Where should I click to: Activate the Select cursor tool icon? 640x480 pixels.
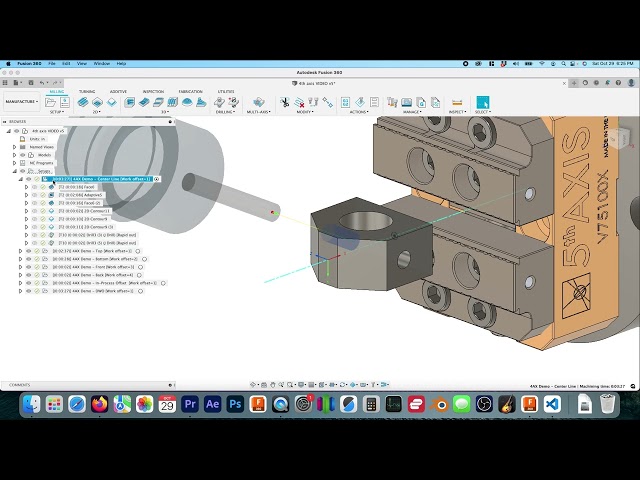click(482, 102)
